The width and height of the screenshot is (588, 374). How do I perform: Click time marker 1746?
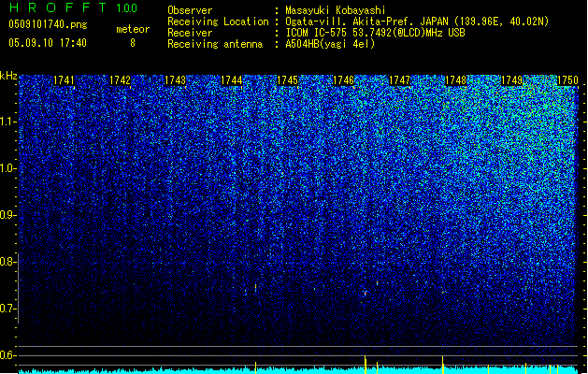(x=343, y=80)
